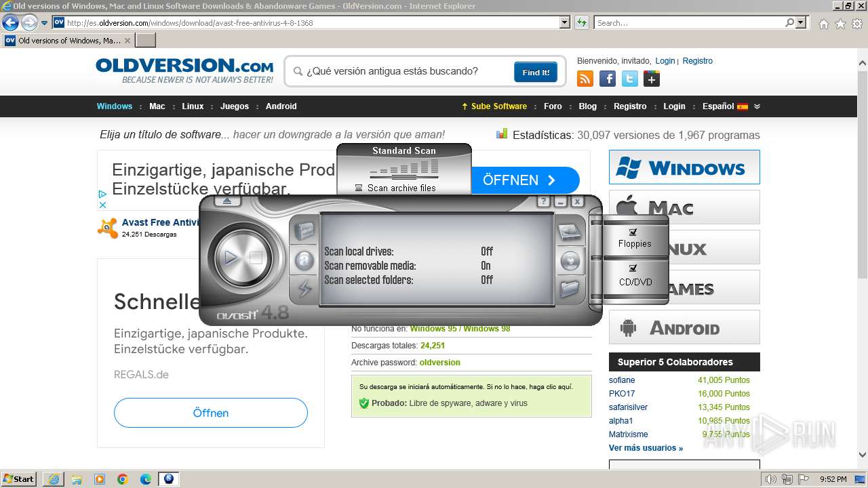Screen dimensions: 868x488
Task: Click the Internet Explorer back button
Action: [x=10, y=22]
